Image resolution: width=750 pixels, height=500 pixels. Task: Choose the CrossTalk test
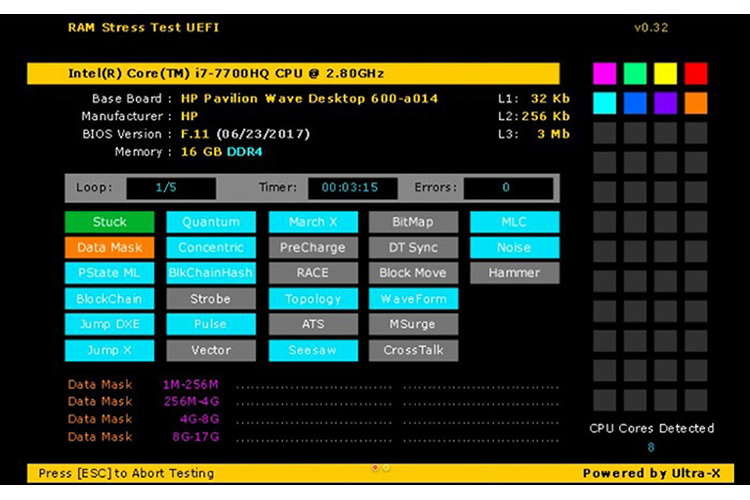[413, 350]
